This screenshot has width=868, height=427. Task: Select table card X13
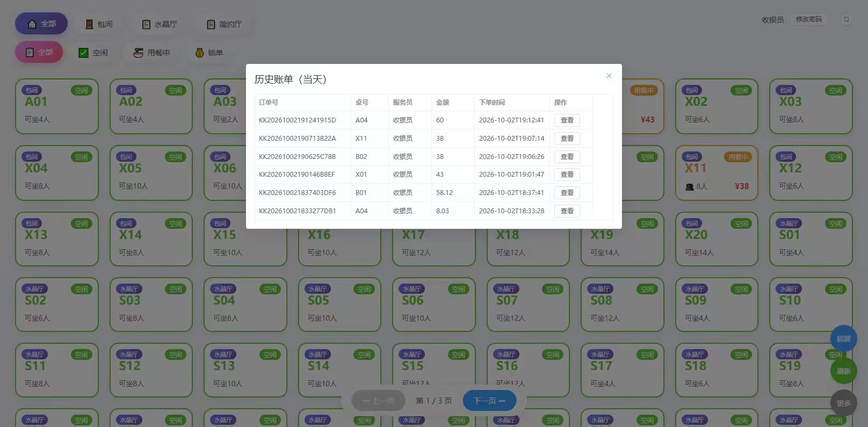click(57, 239)
